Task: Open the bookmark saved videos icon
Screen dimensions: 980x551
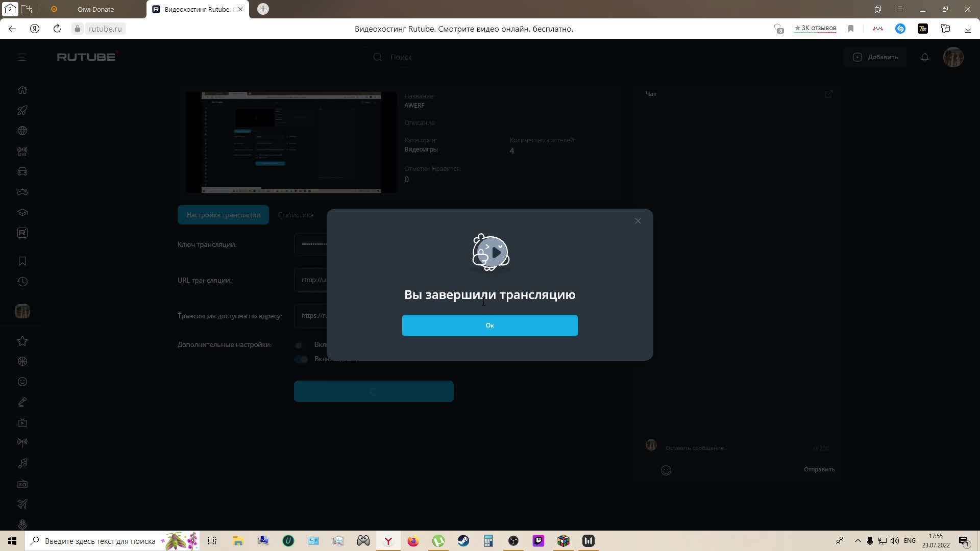Action: [22, 261]
